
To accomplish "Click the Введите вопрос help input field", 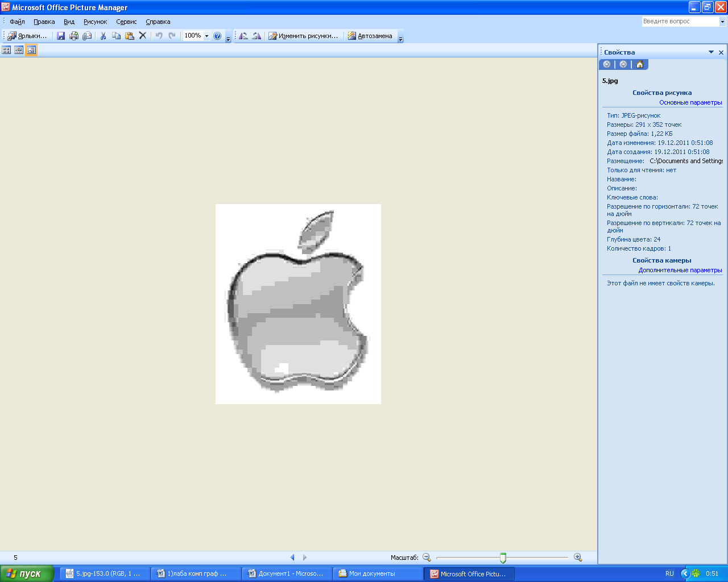I will point(680,22).
